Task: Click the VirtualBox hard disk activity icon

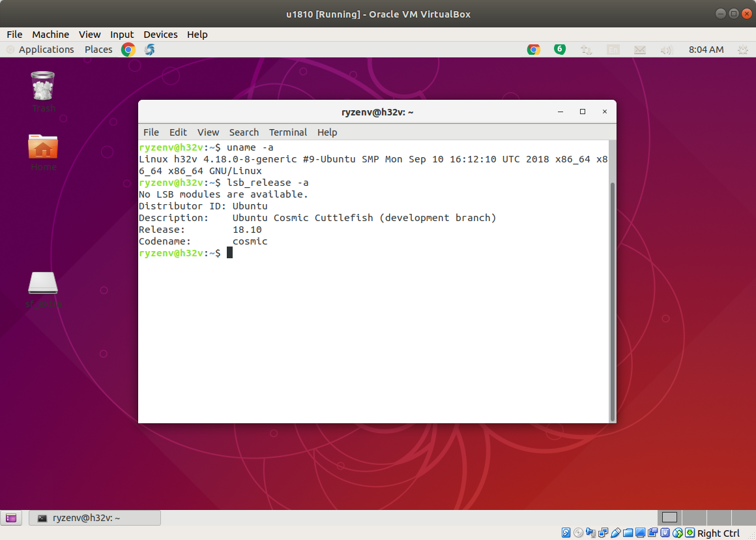Action: tap(566, 533)
